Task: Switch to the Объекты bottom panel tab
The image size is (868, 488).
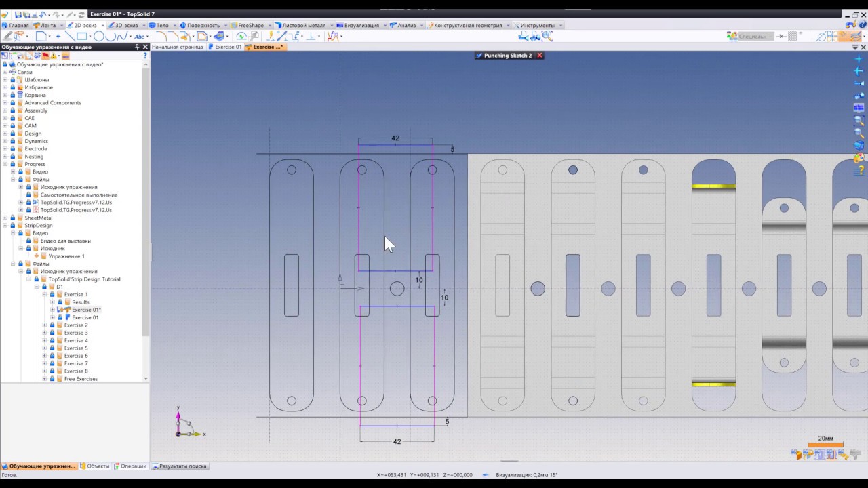Action: click(x=95, y=466)
